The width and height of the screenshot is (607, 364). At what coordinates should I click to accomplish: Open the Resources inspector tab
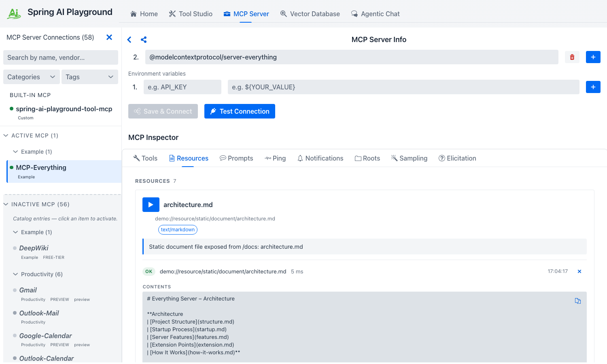189,158
